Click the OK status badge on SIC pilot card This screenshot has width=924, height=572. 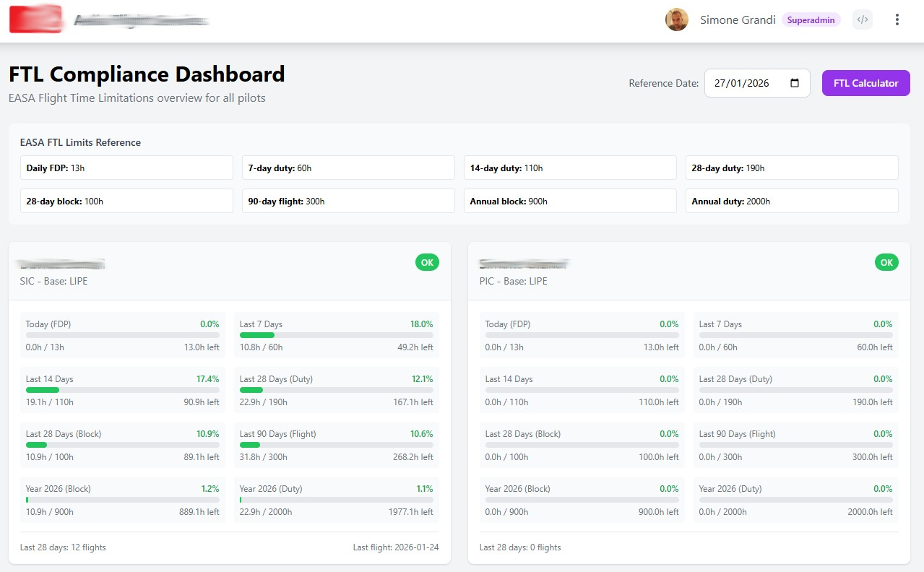427,262
